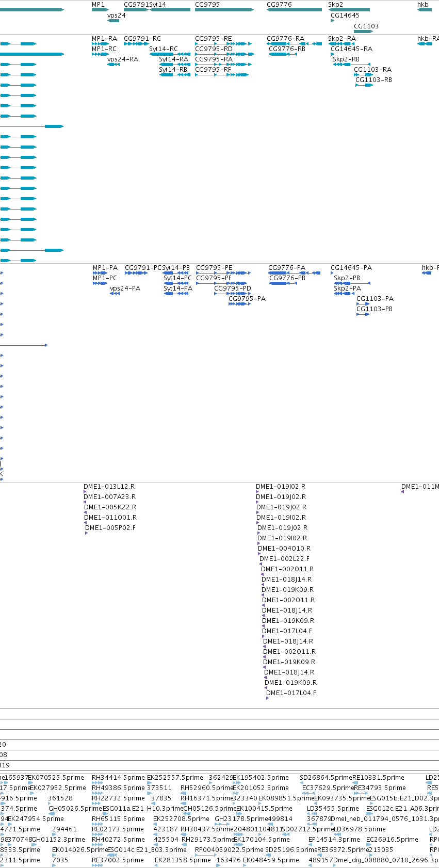Click transcript Syt14-RA
This screenshot has width=439, height=868.
pyautogui.click(x=174, y=59)
